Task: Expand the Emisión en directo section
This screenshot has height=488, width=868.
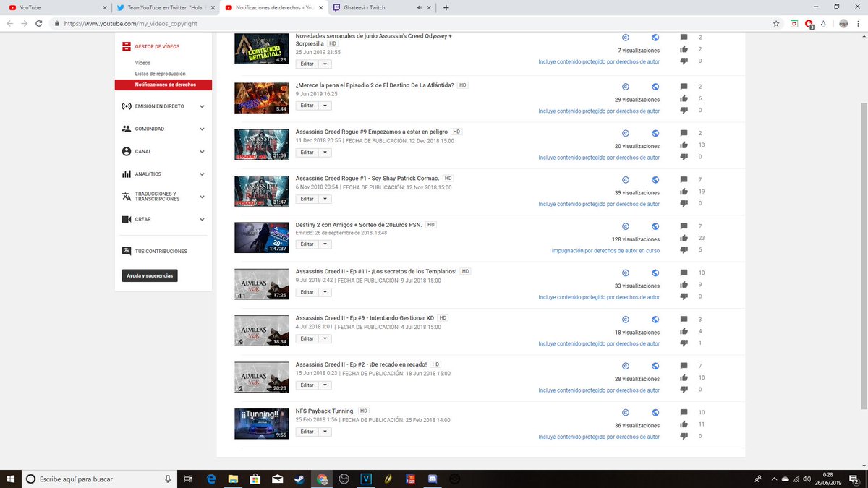Action: 202,106
